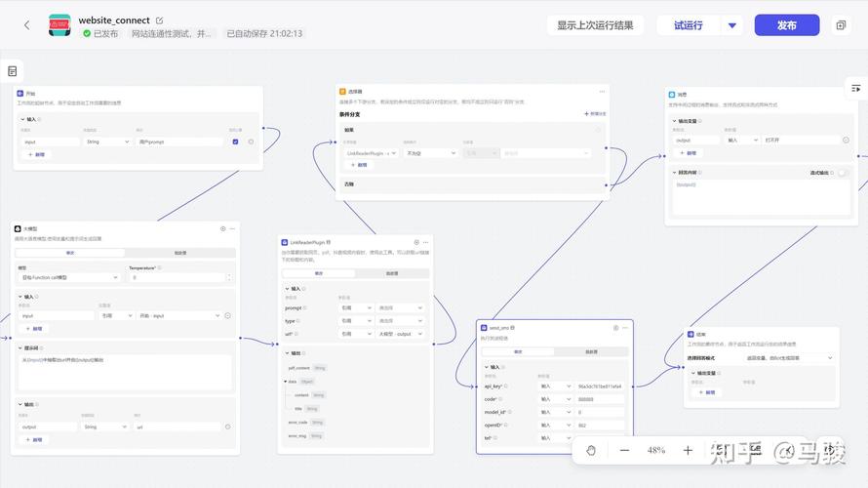This screenshot has width=868, height=488.
Task: Toggle the 流式输出 switch in 消息 node
Action: [x=842, y=173]
